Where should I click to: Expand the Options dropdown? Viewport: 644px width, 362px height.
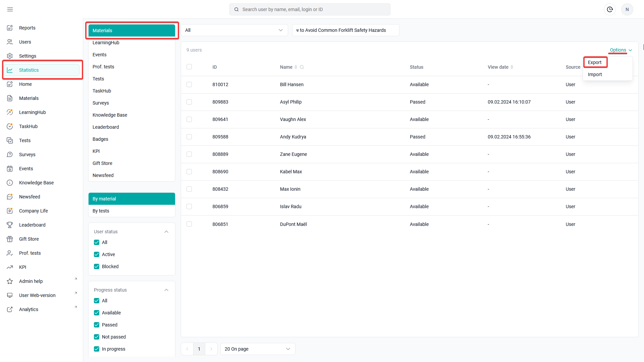click(x=621, y=50)
